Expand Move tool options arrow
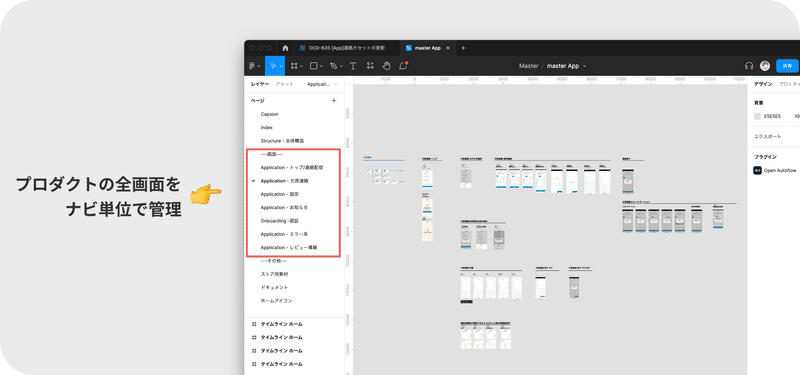 (x=281, y=66)
